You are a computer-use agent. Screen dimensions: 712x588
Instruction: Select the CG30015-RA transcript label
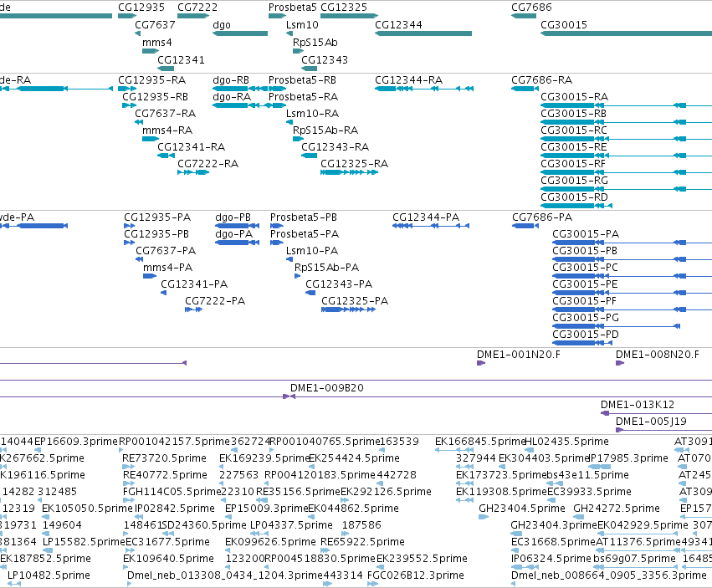coord(575,97)
